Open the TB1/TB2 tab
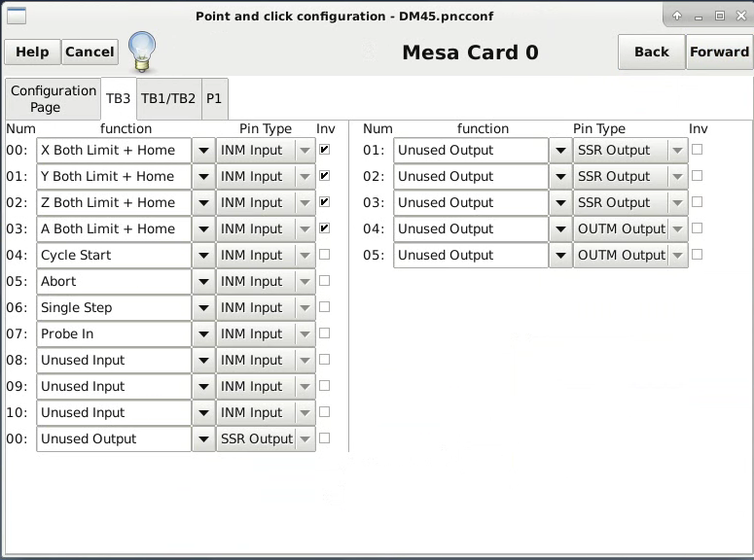The image size is (754, 560). coord(168,98)
